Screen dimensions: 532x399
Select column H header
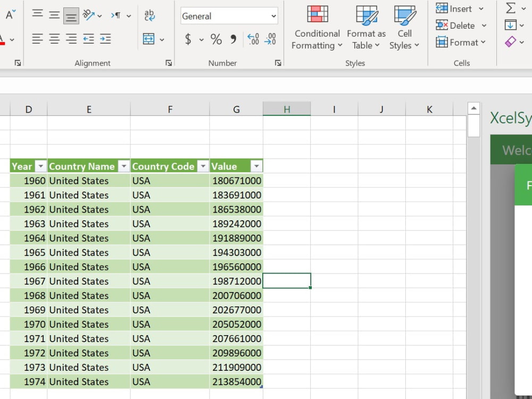[x=287, y=109]
